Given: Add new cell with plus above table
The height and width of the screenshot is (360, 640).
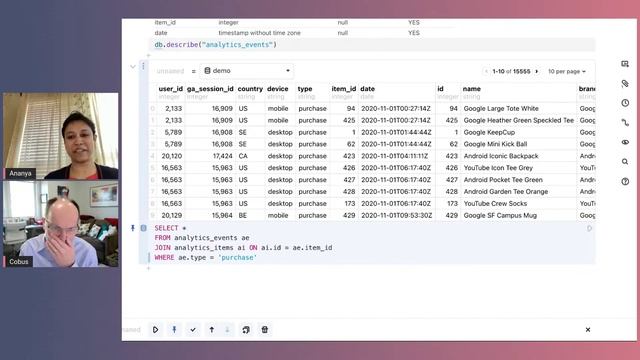Looking at the screenshot, I should 149,55.
